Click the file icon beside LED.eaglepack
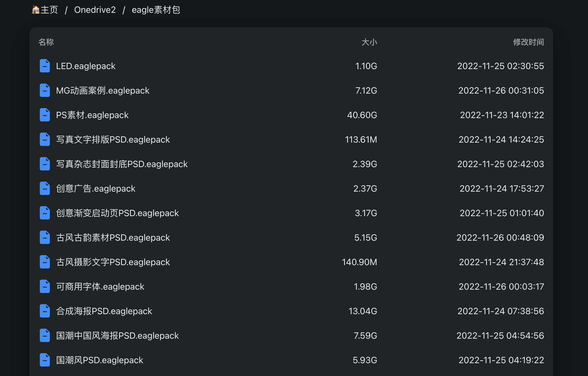 (x=45, y=66)
